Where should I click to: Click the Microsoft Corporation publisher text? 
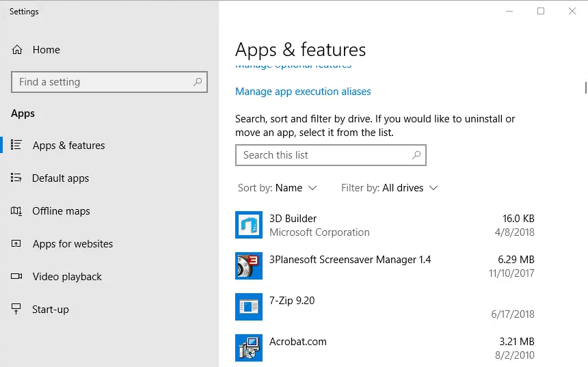pos(319,232)
